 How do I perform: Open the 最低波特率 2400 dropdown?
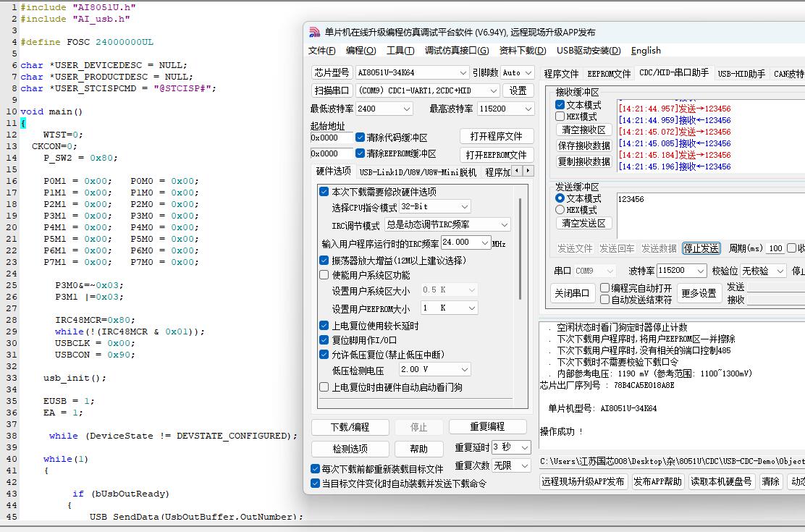pyautogui.click(x=407, y=109)
